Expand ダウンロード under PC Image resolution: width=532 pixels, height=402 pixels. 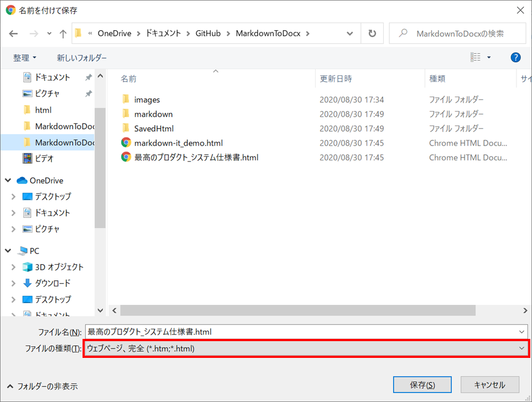(x=13, y=283)
